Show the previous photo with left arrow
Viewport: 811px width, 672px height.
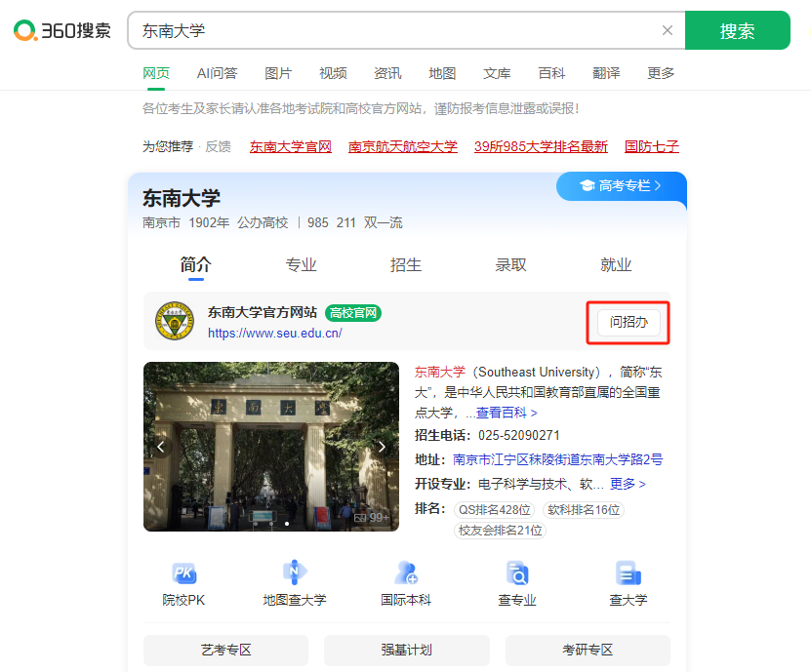(161, 447)
